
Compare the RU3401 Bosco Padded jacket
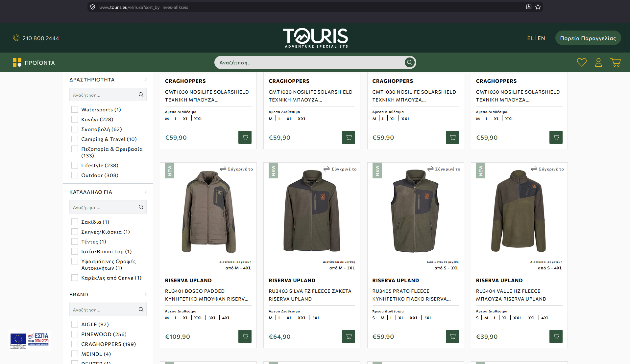236,169
